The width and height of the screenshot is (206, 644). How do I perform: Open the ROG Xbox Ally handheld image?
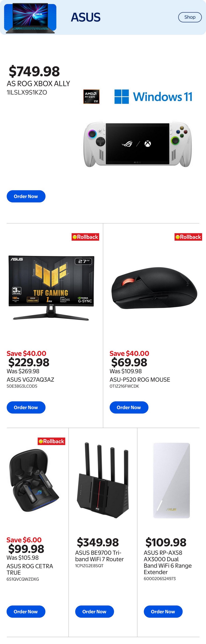point(137,145)
